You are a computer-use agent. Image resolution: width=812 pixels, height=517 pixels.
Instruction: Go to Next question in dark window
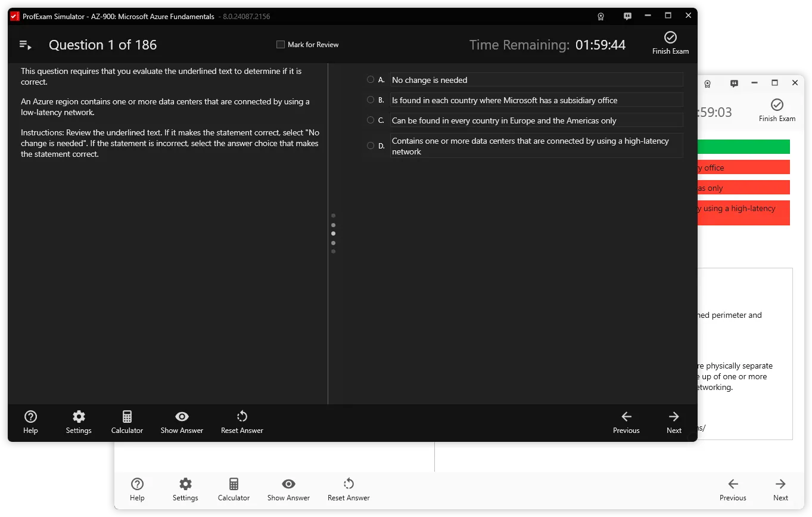674,422
